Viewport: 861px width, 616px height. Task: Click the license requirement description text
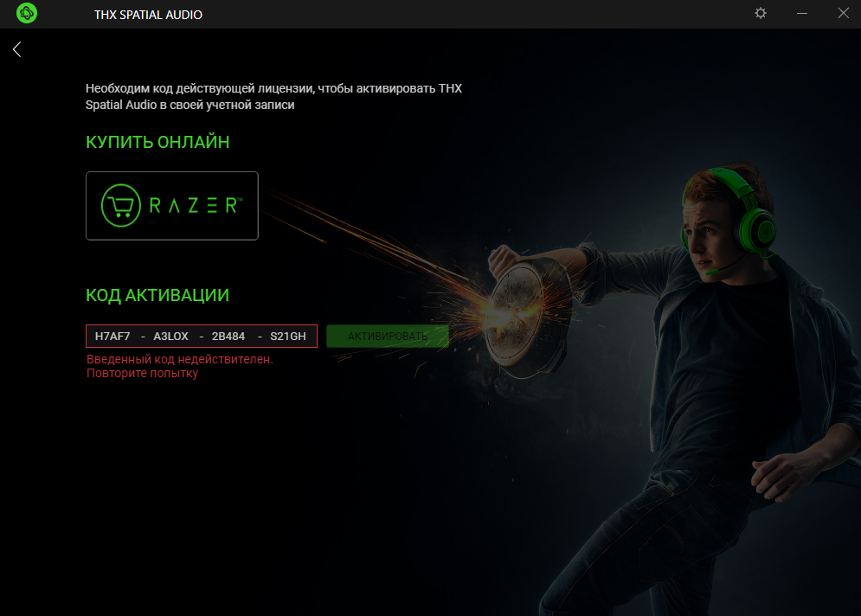point(273,97)
